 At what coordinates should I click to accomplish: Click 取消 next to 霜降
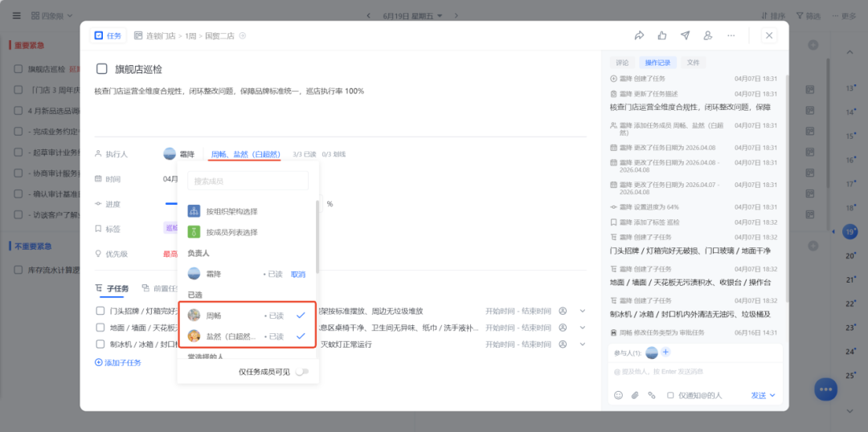298,275
